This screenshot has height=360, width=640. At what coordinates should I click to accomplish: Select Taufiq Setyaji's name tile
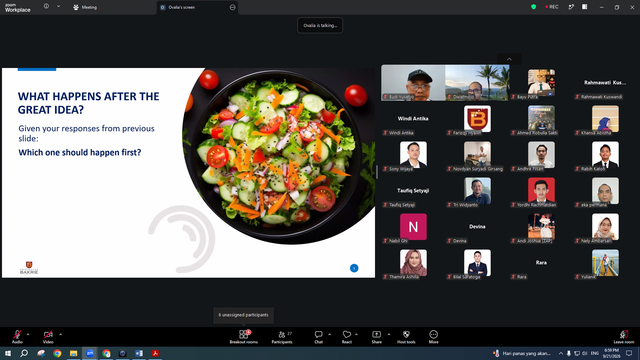(413, 191)
